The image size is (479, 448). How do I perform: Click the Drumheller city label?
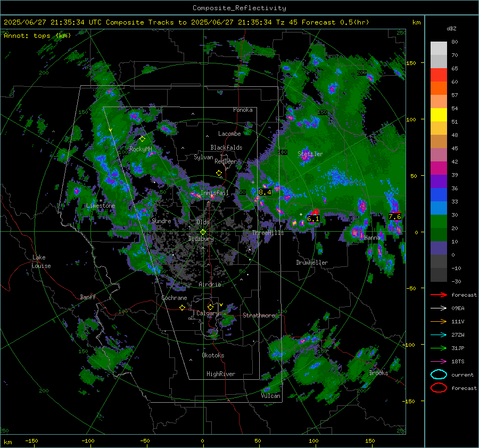[x=312, y=263]
